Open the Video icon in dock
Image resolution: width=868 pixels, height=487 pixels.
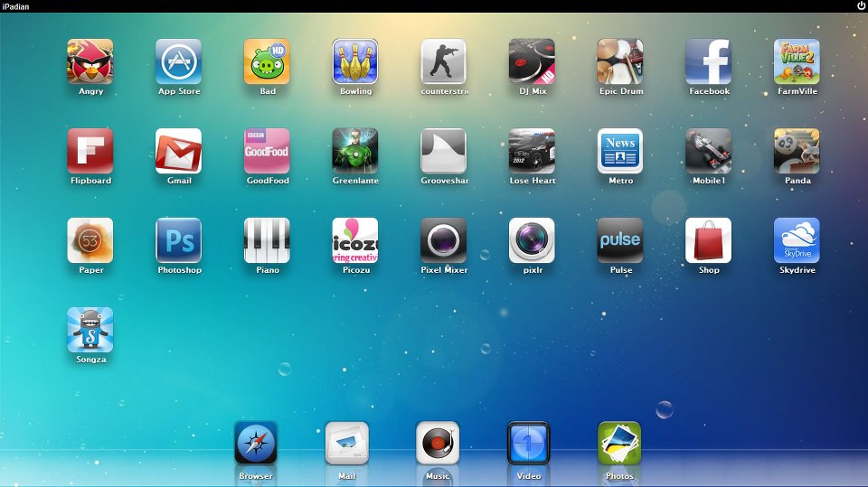529,443
